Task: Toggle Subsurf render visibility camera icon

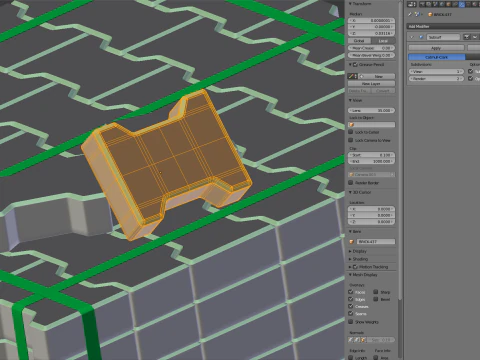Action: 466,37
